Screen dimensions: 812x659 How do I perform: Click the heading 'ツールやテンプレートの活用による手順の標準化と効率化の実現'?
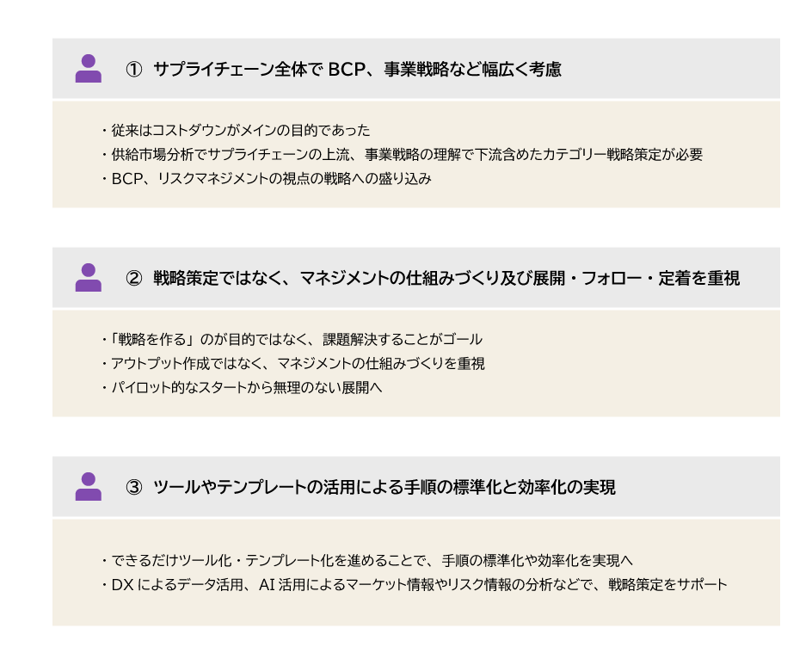pyautogui.click(x=384, y=488)
